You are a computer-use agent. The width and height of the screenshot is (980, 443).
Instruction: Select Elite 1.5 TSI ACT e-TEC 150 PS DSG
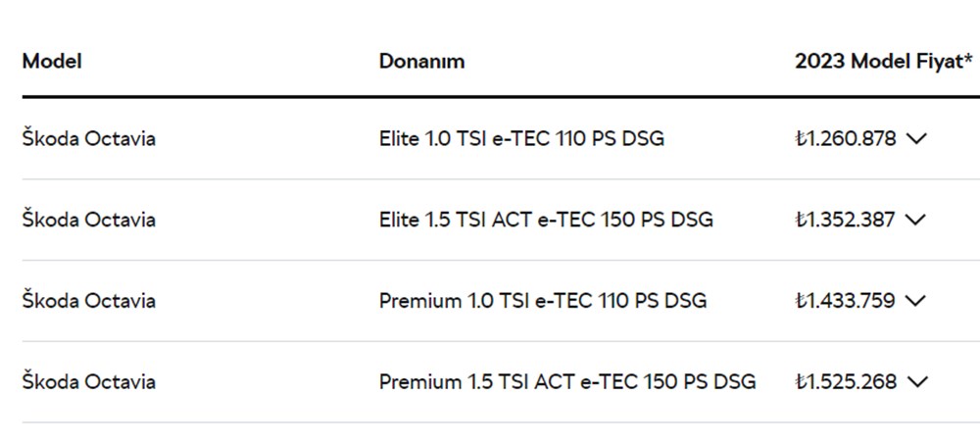click(546, 220)
